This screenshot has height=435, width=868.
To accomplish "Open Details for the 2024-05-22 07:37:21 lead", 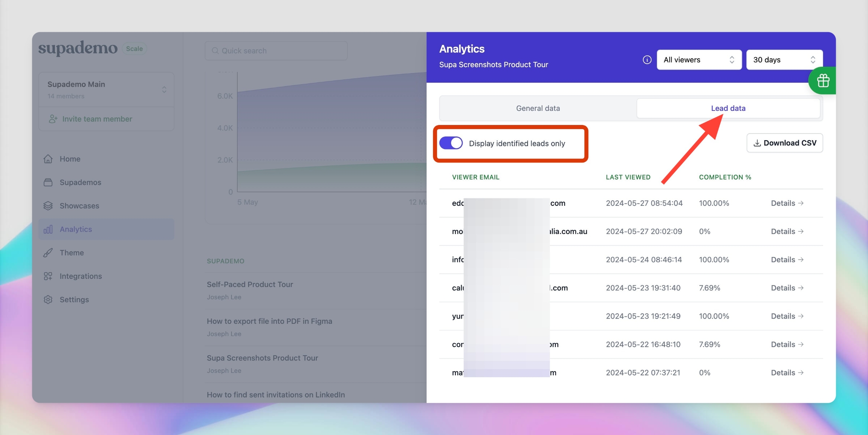I will coord(787,373).
